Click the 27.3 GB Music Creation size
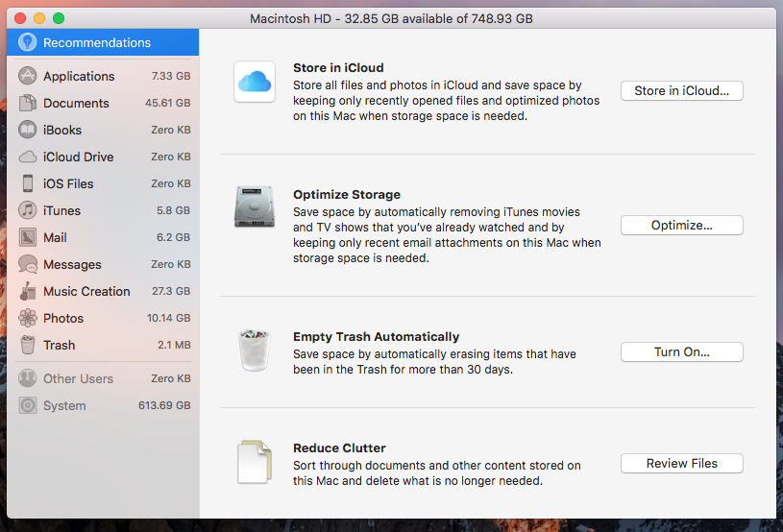 tap(171, 291)
